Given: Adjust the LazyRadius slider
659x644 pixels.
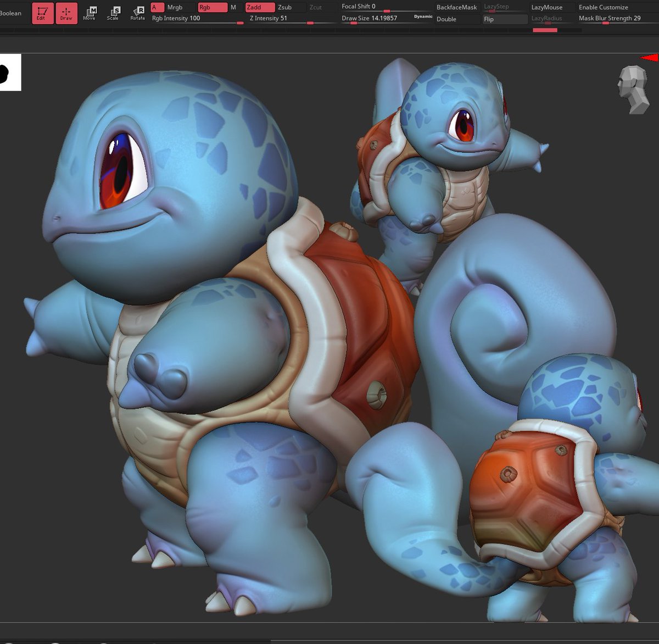Looking at the screenshot, I should point(552,19).
